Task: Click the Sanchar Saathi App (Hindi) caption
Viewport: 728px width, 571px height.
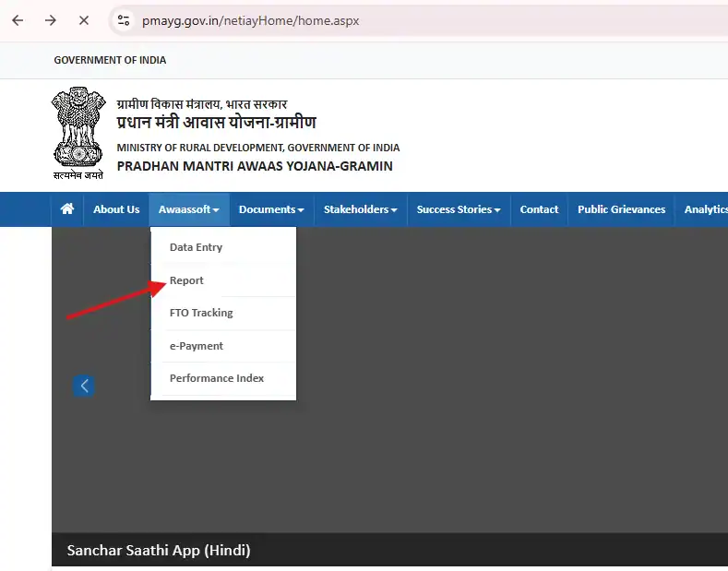Action: pos(159,550)
